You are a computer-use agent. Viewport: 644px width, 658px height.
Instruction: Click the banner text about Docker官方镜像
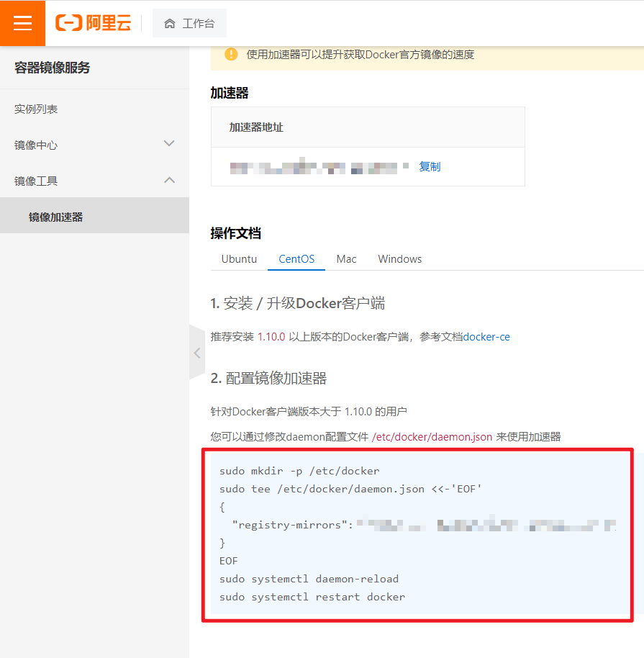(x=360, y=55)
